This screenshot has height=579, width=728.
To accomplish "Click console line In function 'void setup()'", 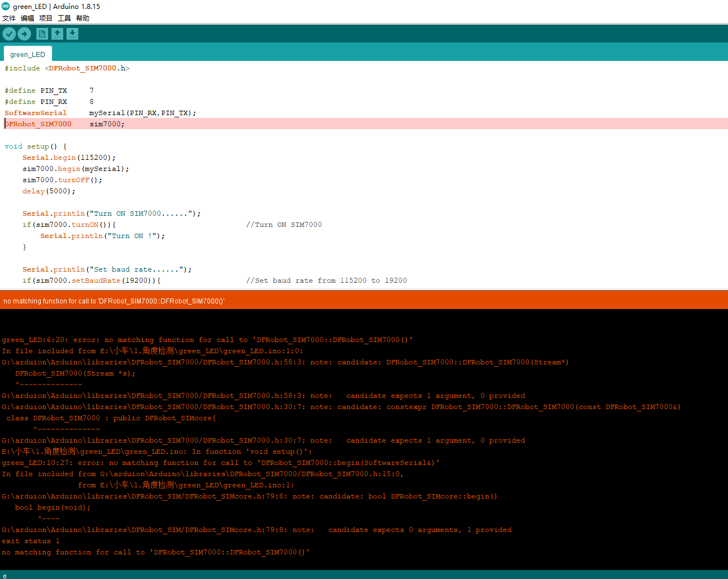I will (157, 452).
